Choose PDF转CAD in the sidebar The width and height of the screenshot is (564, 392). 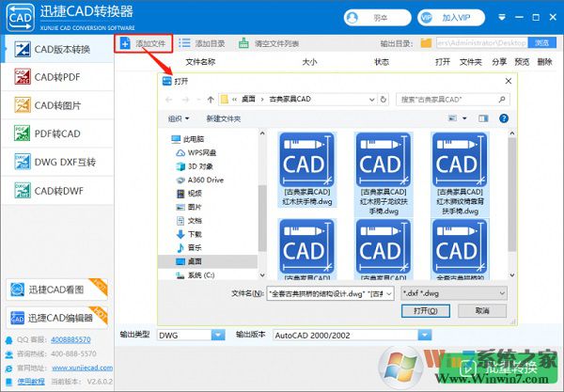[x=57, y=133]
